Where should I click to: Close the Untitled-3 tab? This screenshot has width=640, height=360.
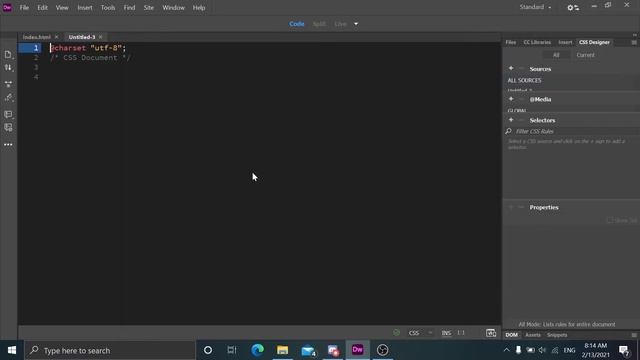[x=100, y=37]
